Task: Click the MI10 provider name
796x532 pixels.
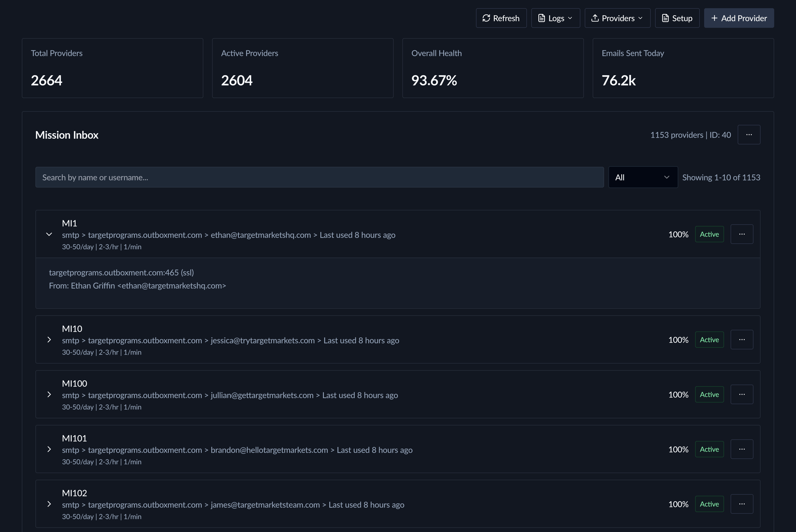Action: point(72,329)
